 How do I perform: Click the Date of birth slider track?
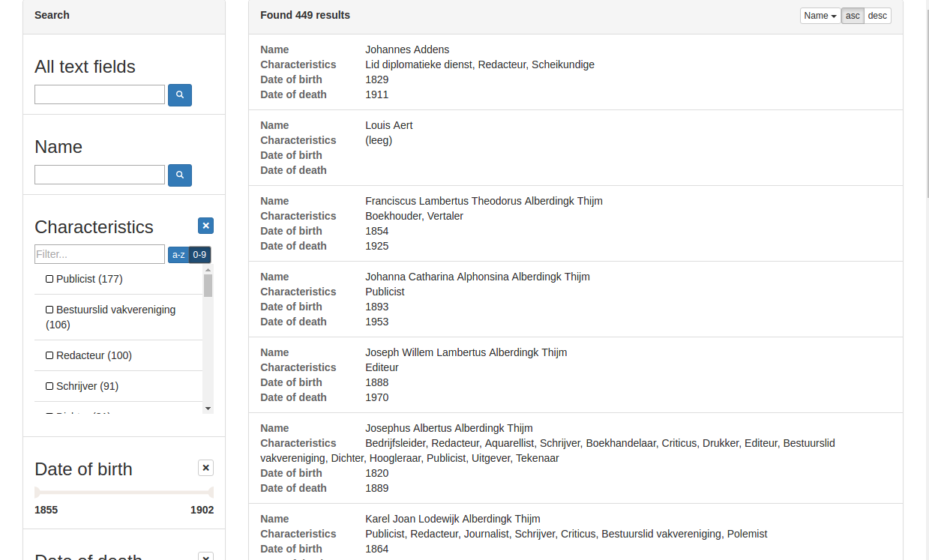pyautogui.click(x=124, y=493)
